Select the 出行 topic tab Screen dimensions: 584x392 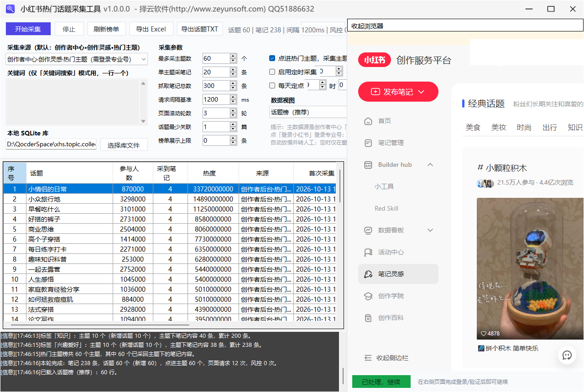click(550, 128)
